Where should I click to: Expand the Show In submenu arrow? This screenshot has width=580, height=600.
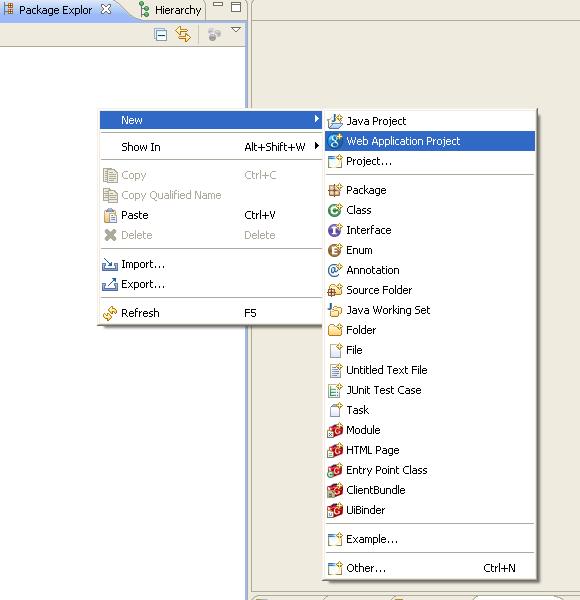click(x=316, y=146)
